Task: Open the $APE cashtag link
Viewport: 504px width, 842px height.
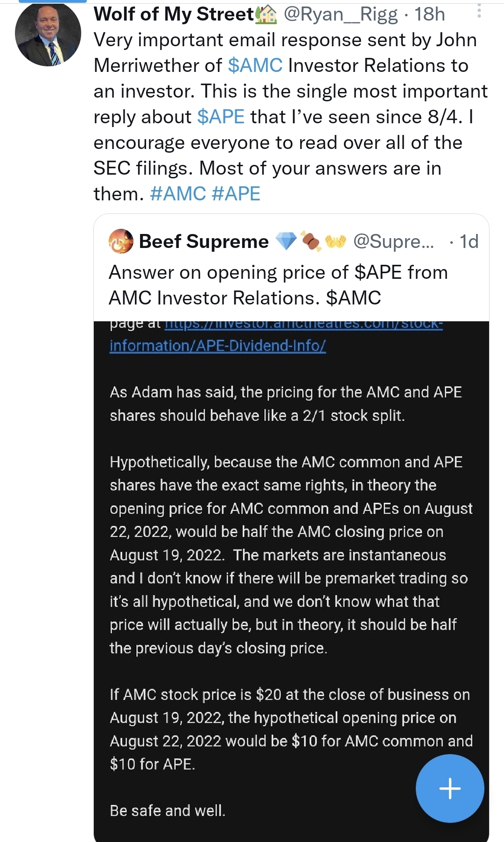Action: (x=221, y=117)
